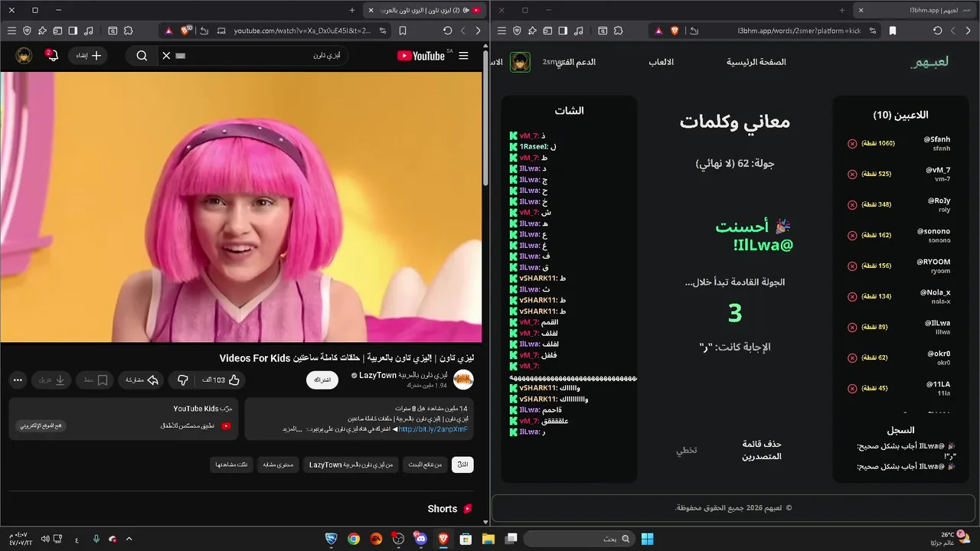Dislike the Lazy Town video
This screenshot has width=980, height=551.
[x=182, y=380]
